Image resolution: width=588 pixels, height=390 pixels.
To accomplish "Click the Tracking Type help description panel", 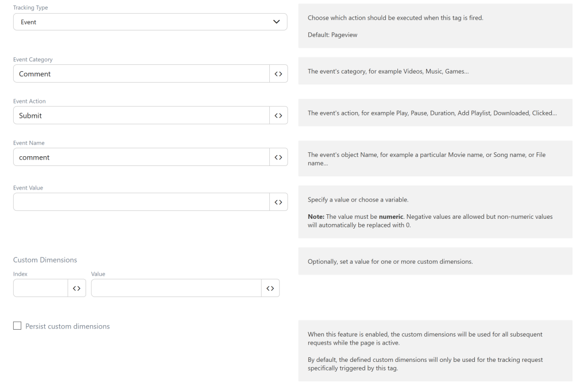I will tap(435, 26).
